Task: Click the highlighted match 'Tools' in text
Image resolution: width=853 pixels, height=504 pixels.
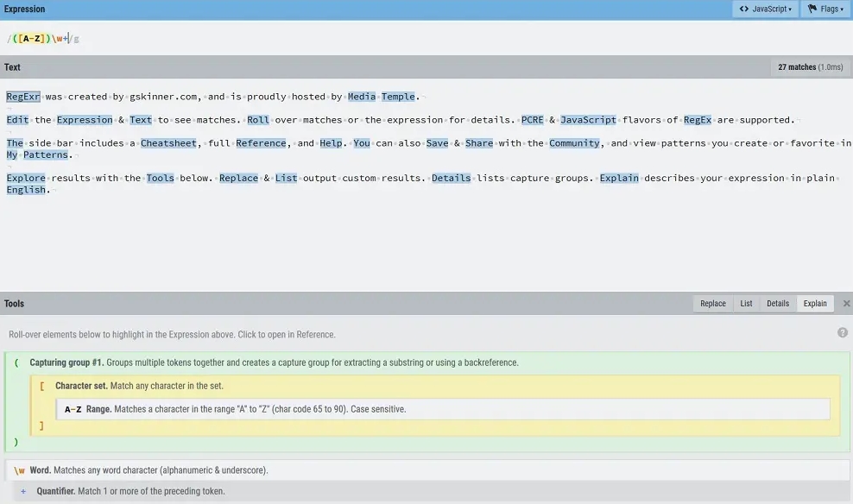Action: (160, 179)
